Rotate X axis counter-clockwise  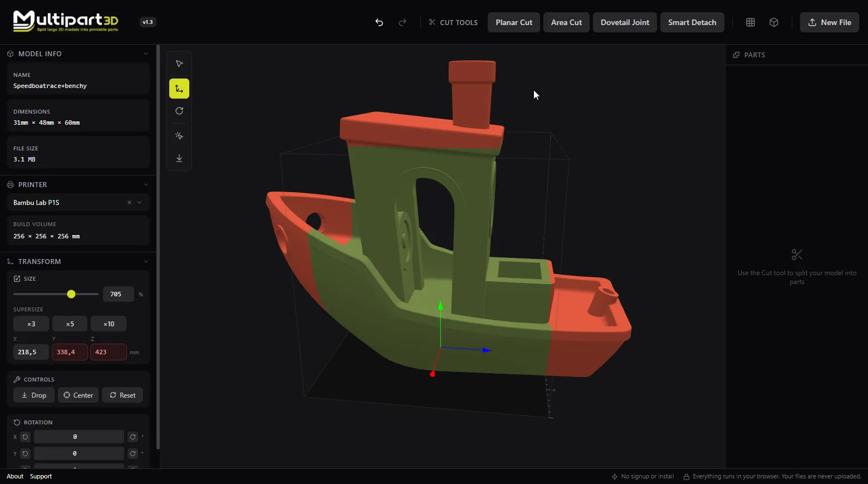pos(25,437)
